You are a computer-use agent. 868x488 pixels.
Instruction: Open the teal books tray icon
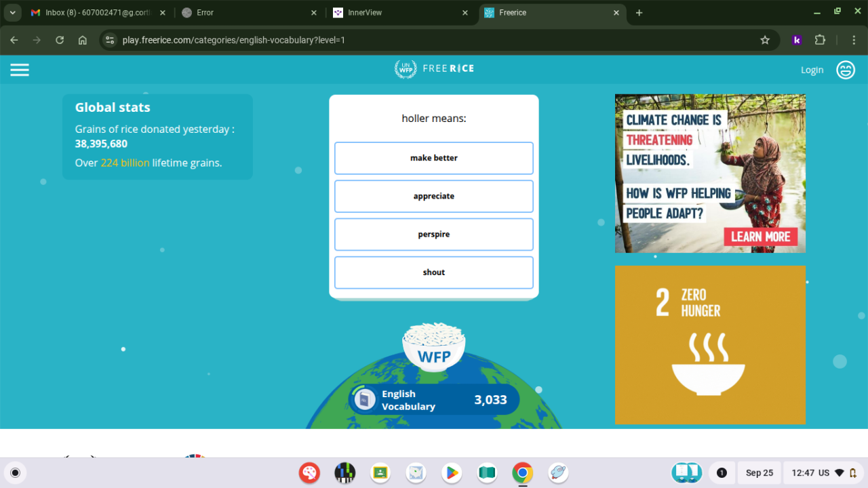pos(686,472)
